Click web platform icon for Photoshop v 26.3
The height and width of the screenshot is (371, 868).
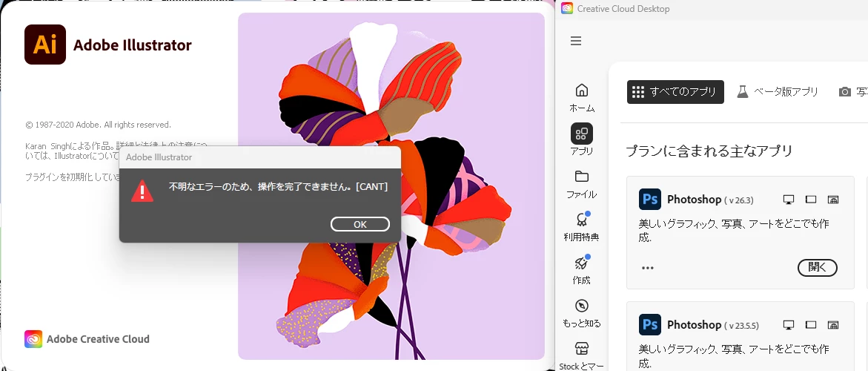click(833, 200)
